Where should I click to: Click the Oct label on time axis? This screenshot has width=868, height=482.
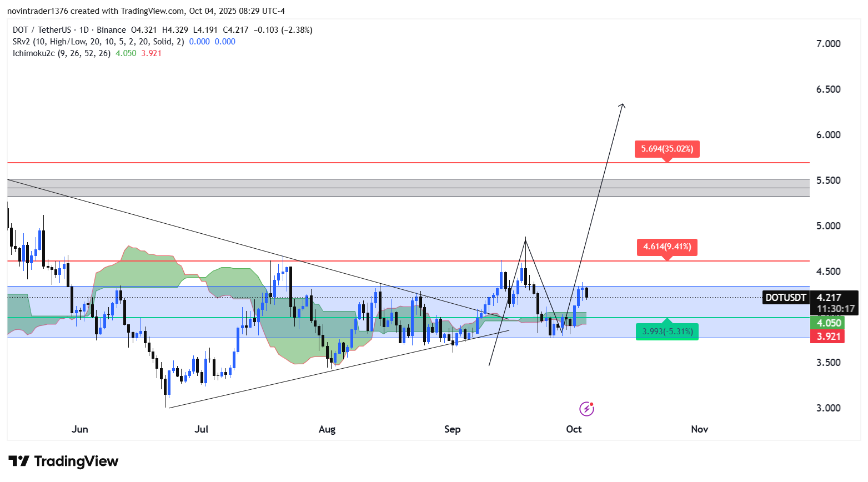coord(574,429)
